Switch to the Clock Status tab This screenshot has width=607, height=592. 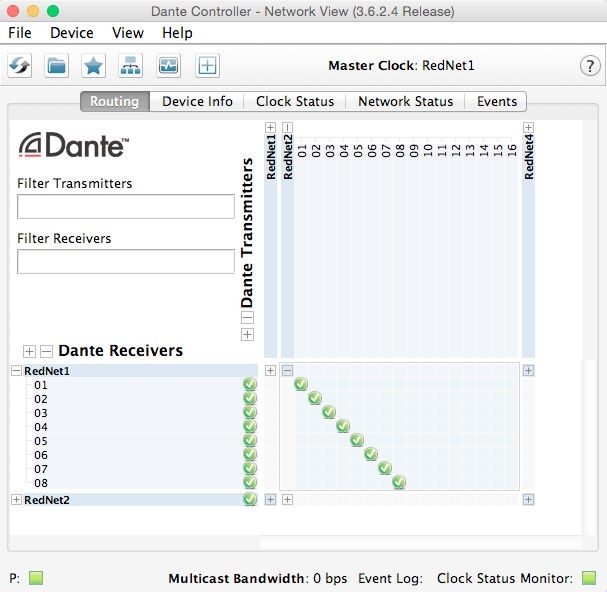294,101
